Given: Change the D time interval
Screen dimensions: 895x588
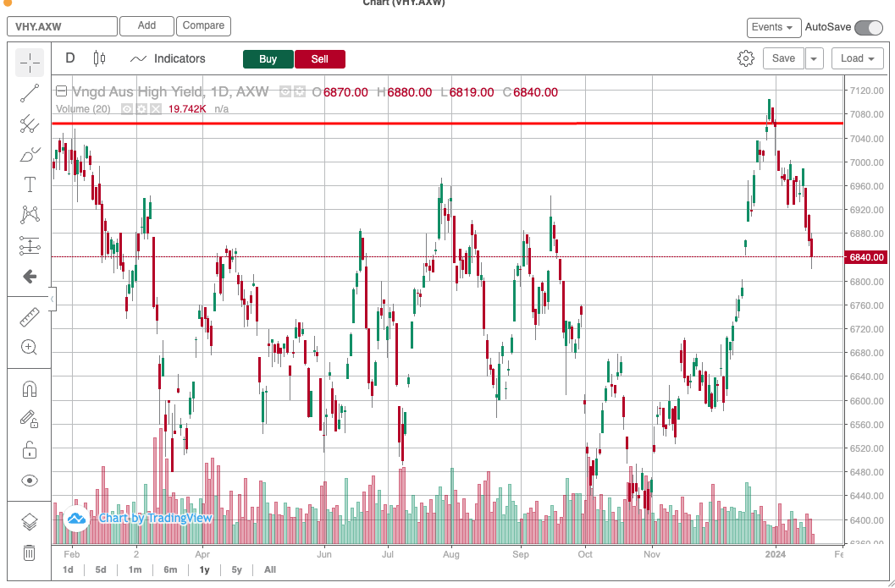Looking at the screenshot, I should [70, 58].
